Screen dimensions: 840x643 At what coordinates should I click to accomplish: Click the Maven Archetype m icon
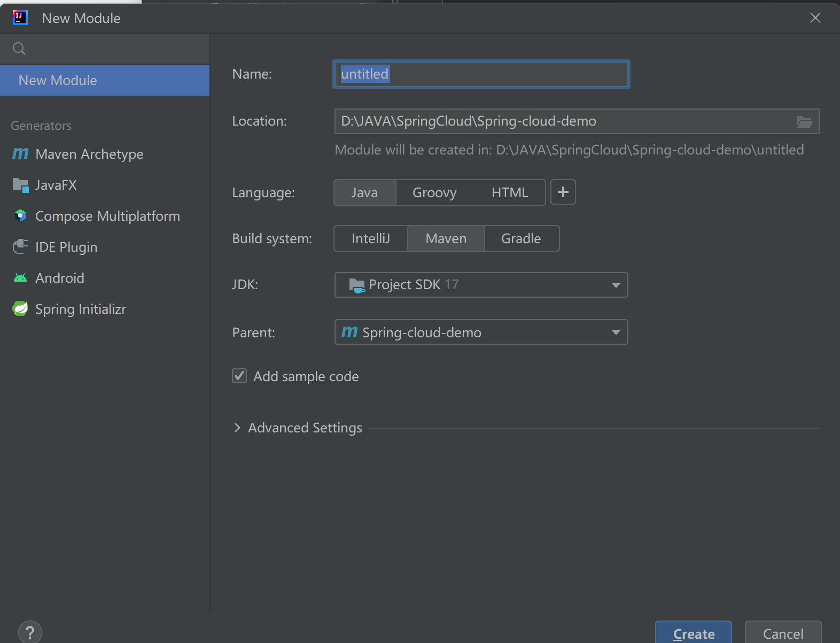20,153
